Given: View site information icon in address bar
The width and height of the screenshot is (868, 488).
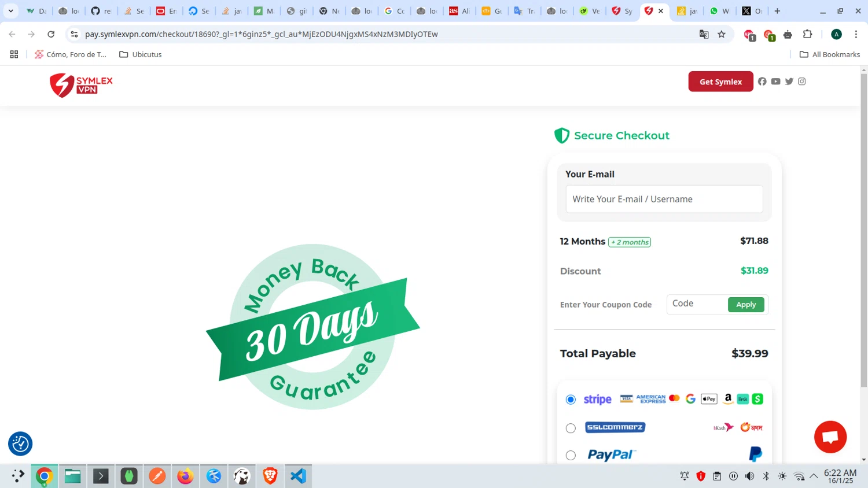Looking at the screenshot, I should tap(74, 34).
